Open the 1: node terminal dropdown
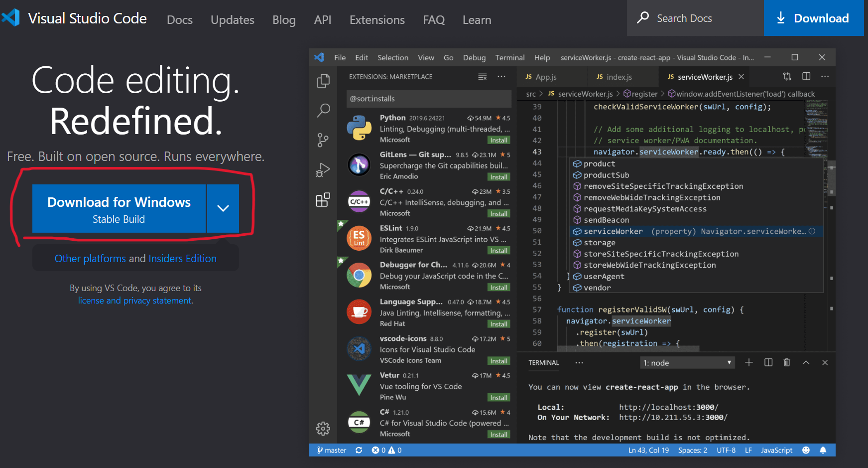 [x=687, y=363]
